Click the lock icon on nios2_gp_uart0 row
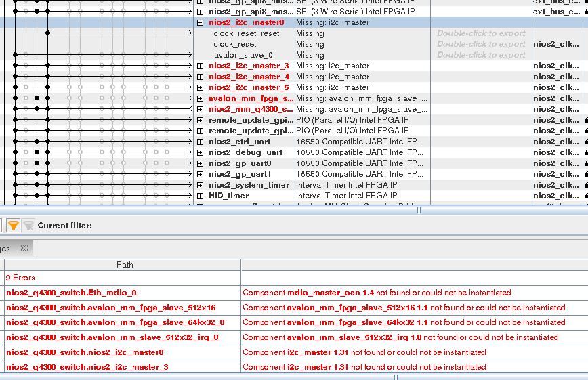The image size is (588, 380). tap(585, 163)
